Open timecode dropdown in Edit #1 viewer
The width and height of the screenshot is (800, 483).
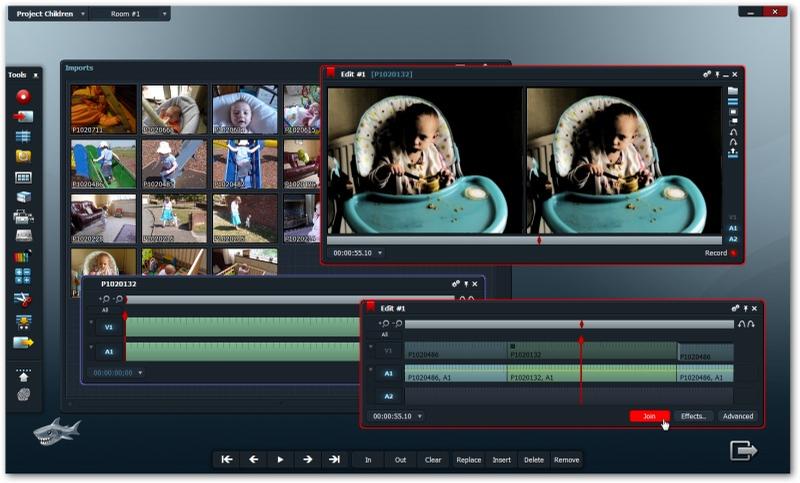[380, 253]
